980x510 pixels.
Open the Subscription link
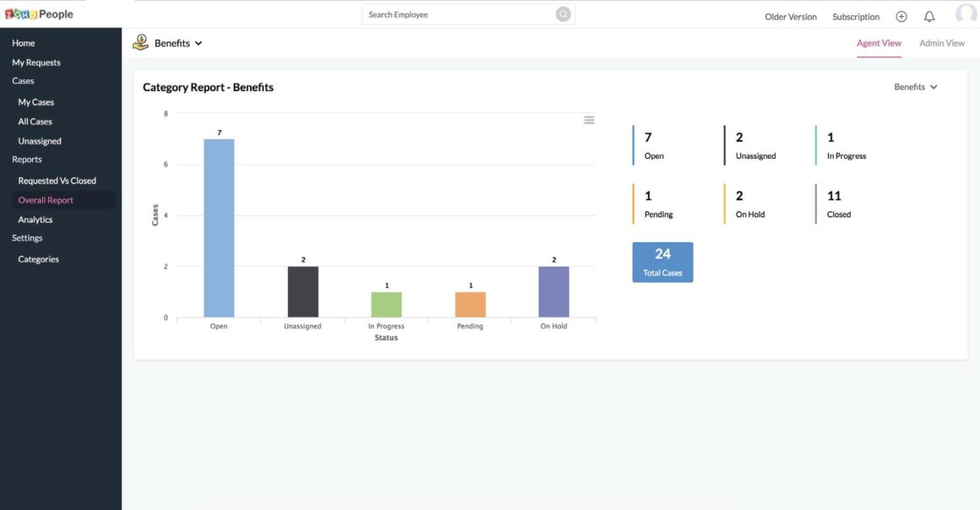tap(855, 17)
